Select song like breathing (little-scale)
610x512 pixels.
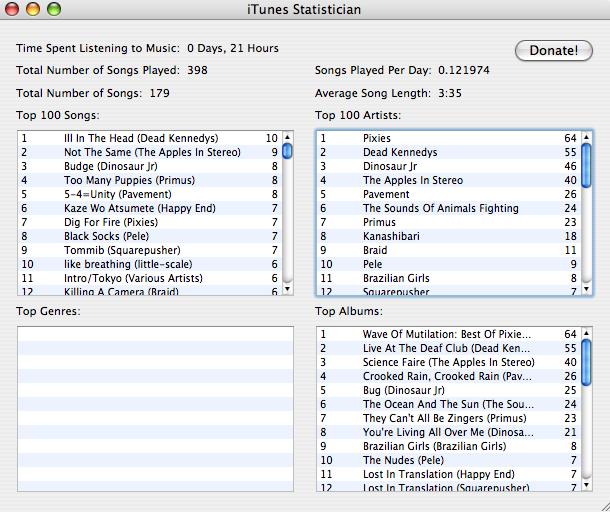(150, 264)
